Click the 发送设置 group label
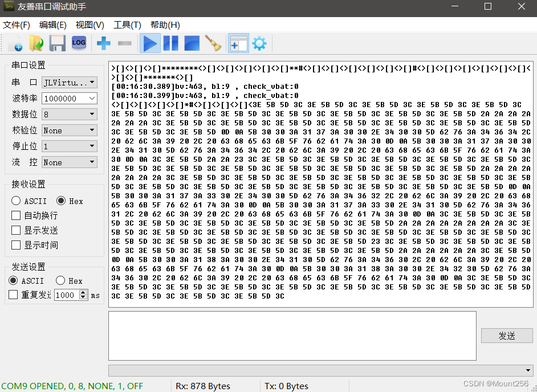This screenshot has height=392, width=537. 29,267
